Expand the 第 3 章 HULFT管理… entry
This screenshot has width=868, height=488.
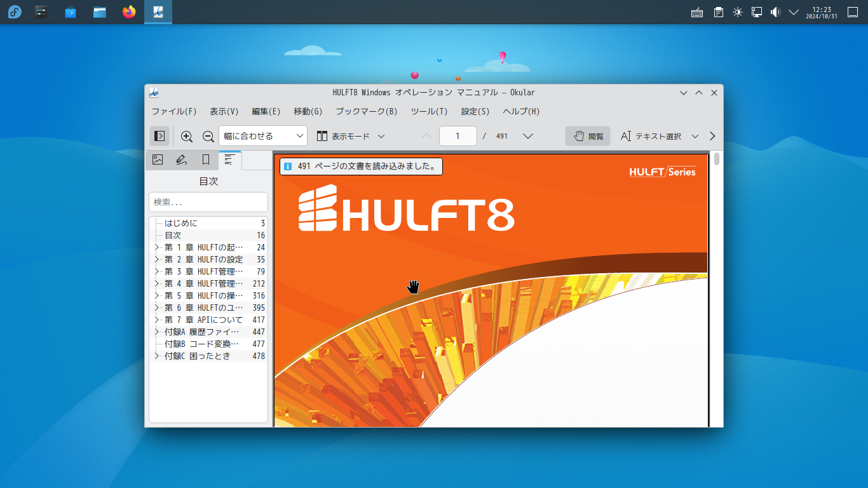click(x=157, y=271)
